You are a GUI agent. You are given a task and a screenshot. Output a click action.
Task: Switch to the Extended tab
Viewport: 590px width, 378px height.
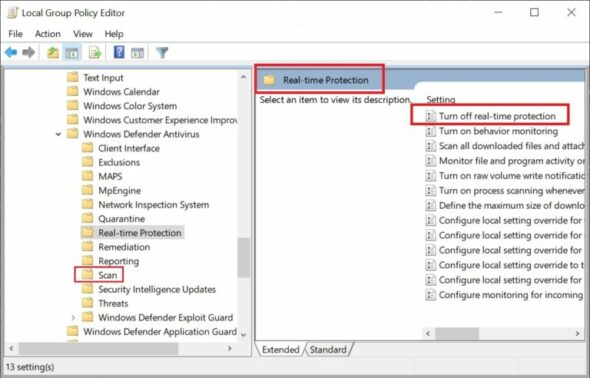(x=280, y=349)
